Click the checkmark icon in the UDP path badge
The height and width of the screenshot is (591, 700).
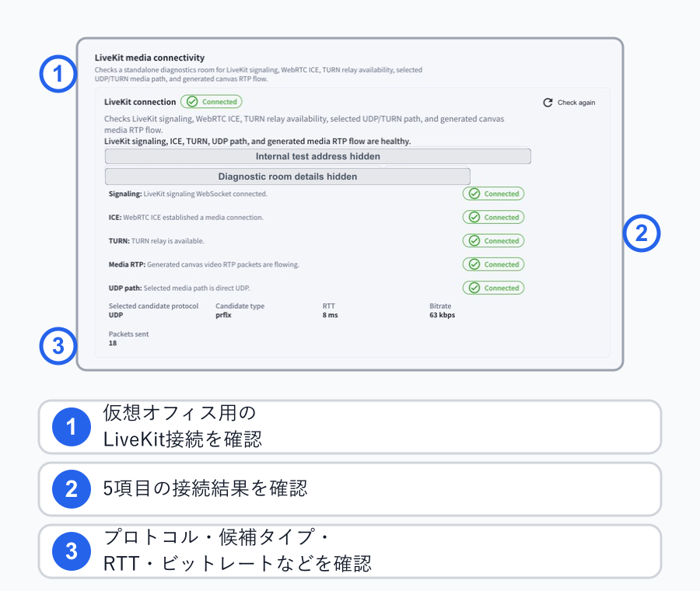[x=474, y=288]
